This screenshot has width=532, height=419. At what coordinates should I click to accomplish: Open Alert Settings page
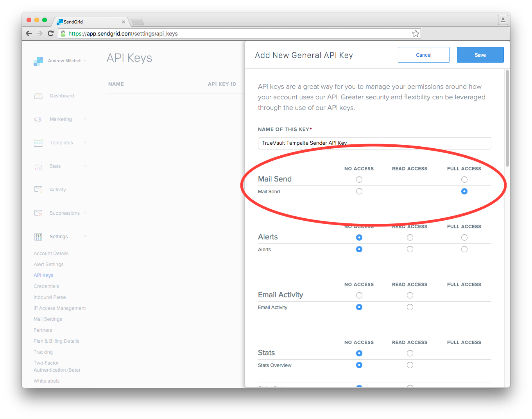pyautogui.click(x=48, y=264)
